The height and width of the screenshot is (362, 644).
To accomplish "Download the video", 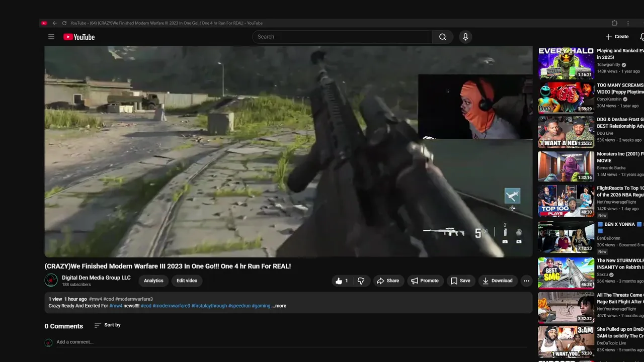I will (x=497, y=281).
